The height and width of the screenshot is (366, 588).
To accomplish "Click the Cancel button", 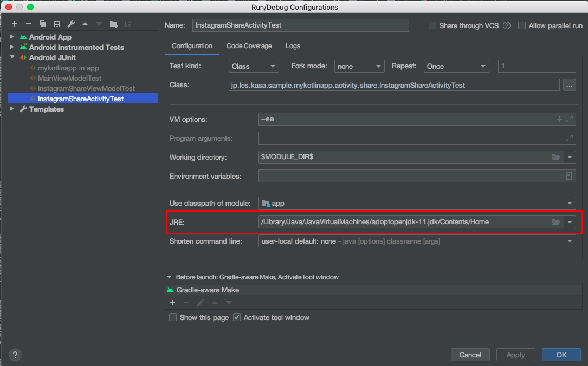I will [x=470, y=355].
